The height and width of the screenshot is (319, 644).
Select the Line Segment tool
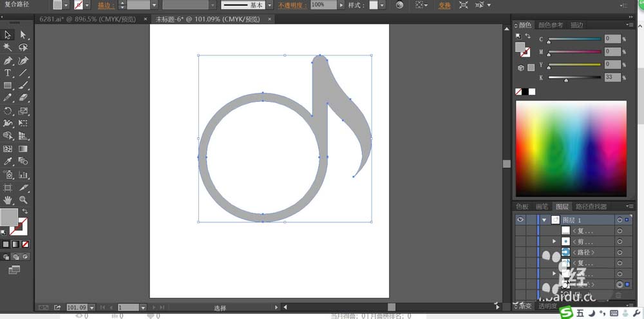(23, 73)
